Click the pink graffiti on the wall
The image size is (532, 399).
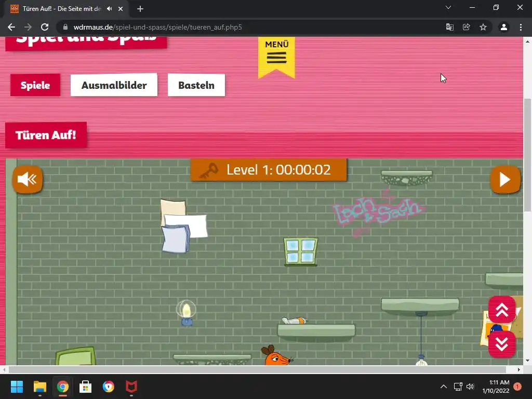(378, 212)
